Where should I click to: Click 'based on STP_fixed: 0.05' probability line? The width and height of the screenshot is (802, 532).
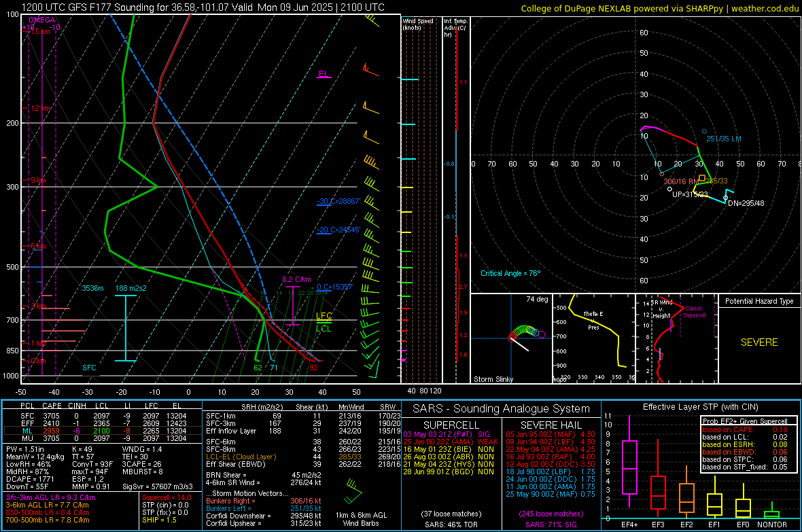pyautogui.click(x=745, y=467)
